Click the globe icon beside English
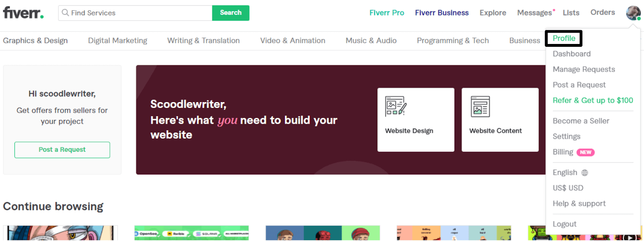 pos(585,173)
